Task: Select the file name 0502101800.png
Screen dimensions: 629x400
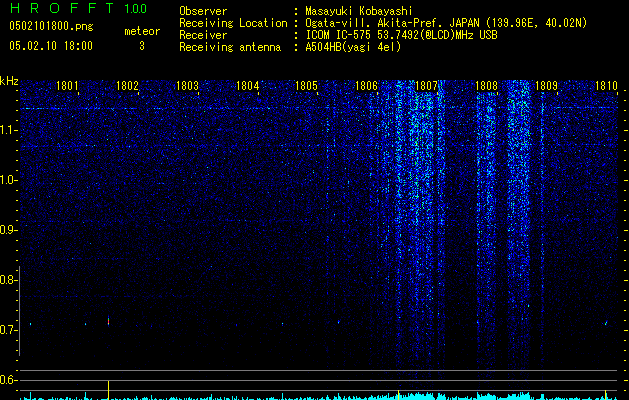Action: click(51, 26)
